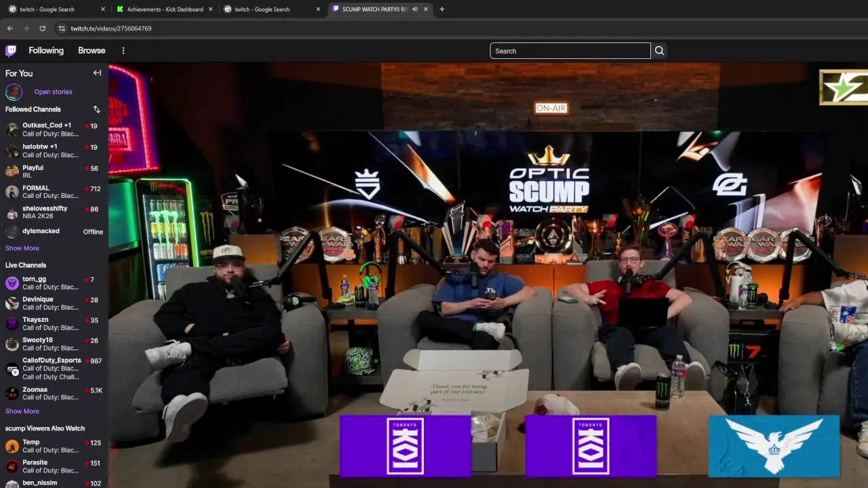Open FORMAL channel avatar
868x488 pixels.
point(12,192)
